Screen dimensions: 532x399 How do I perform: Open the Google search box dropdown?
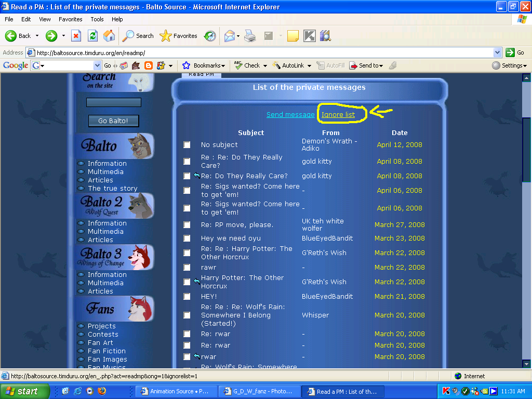[x=97, y=65]
